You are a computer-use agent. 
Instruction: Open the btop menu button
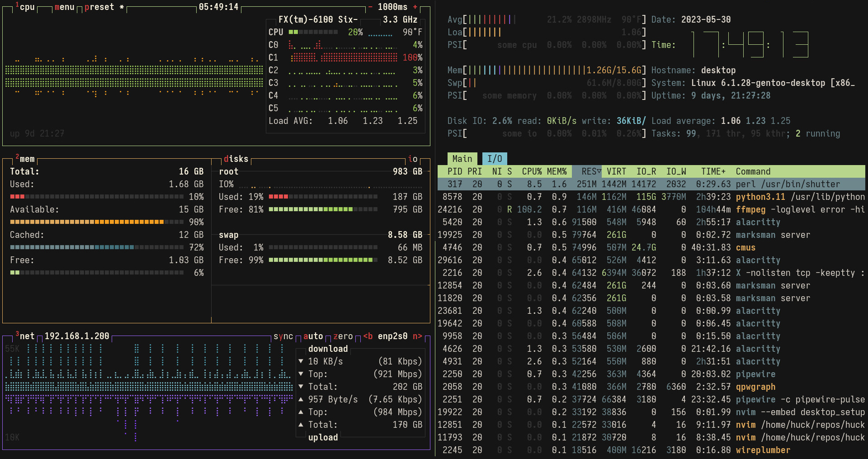[64, 7]
